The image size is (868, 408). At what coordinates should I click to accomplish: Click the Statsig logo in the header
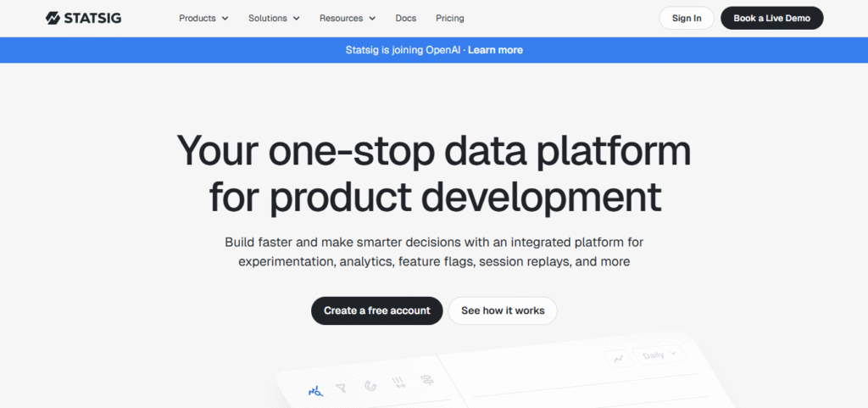84,19
